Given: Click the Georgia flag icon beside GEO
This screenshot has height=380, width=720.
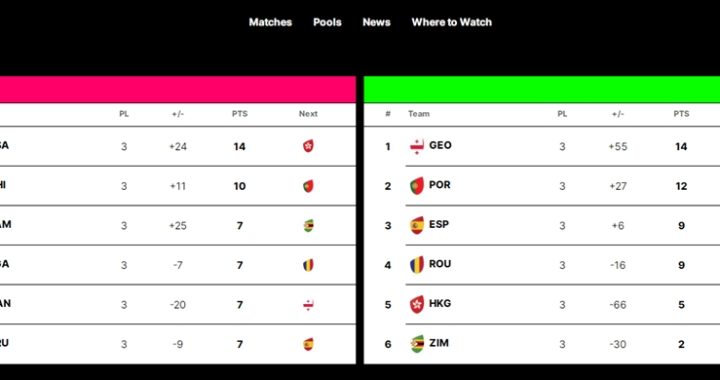Looking at the screenshot, I should (416, 146).
